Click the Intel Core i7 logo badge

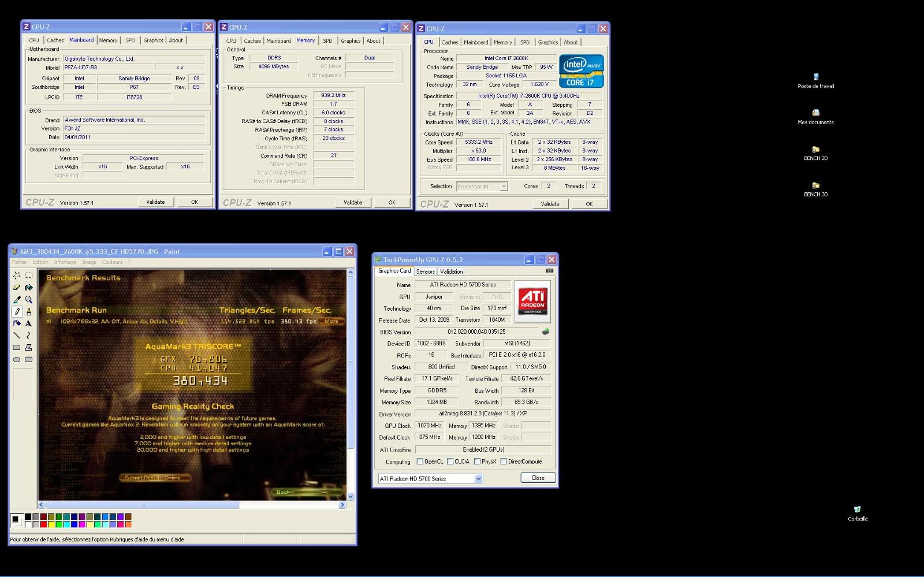tap(582, 71)
